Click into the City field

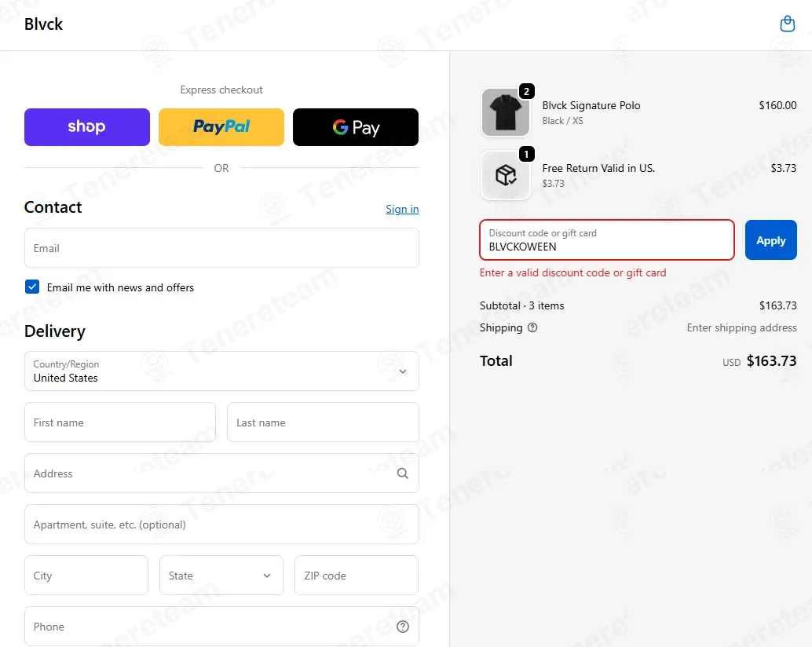(x=86, y=575)
